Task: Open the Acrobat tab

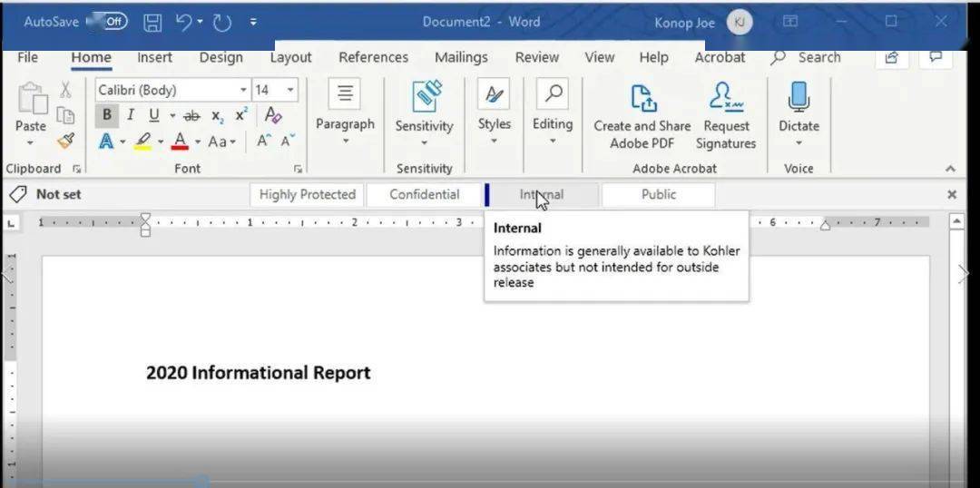Action: (x=720, y=57)
